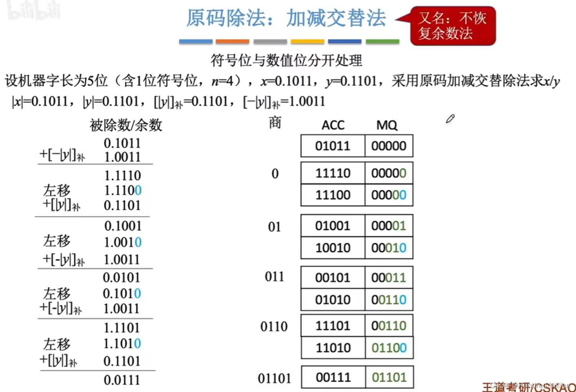Viewport: 576px width, 392px height.
Task: Click the subtitle 符号位与数值位分开处理
Action: click(286, 60)
